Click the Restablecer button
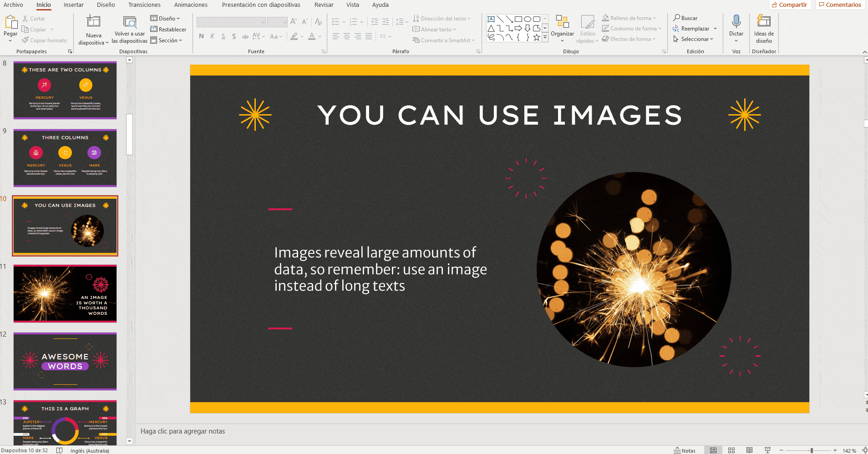The height and width of the screenshot is (454, 868). coord(168,29)
